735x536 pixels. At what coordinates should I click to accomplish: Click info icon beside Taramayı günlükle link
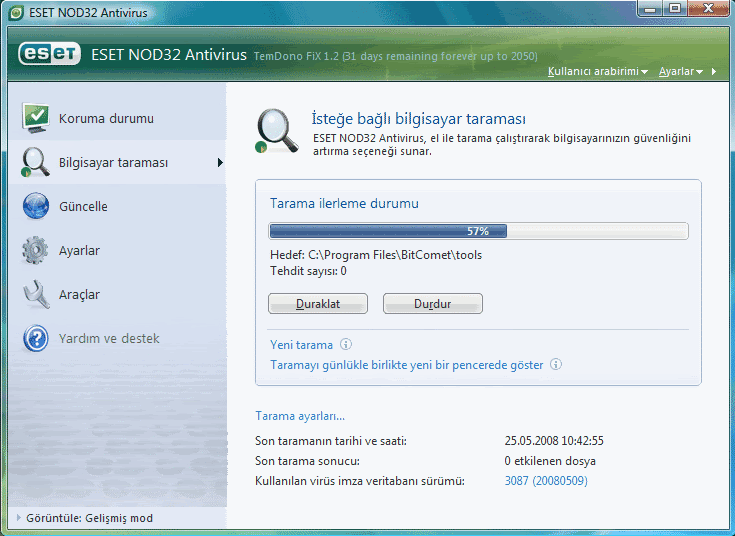(x=556, y=364)
